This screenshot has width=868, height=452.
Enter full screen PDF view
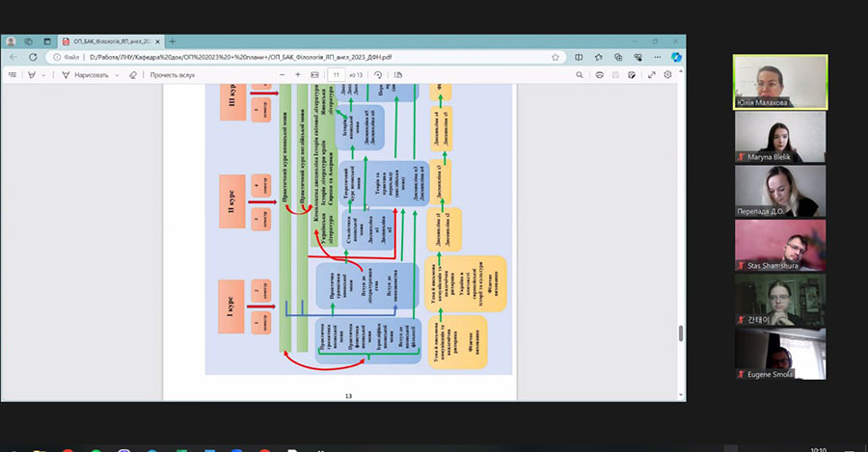click(652, 74)
